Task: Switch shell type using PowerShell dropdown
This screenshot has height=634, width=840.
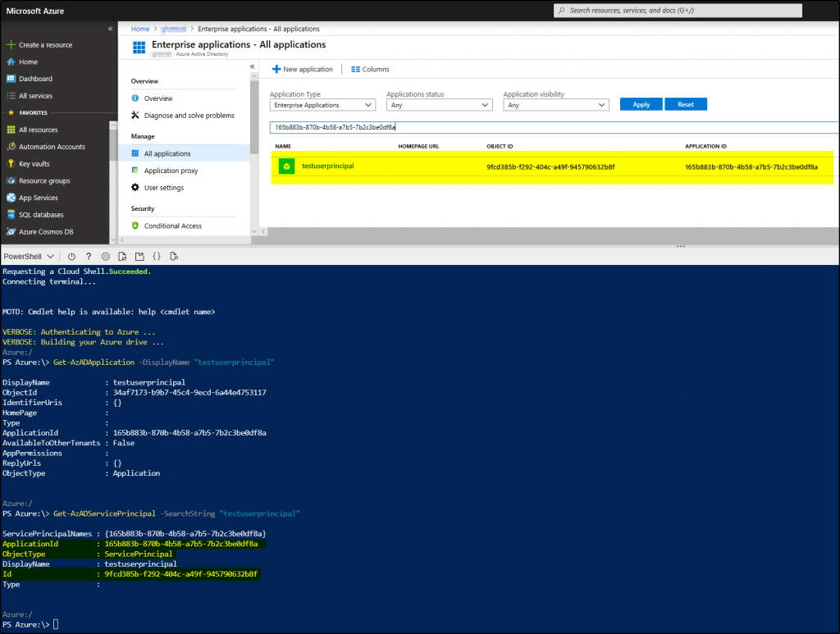Action: click(x=30, y=256)
